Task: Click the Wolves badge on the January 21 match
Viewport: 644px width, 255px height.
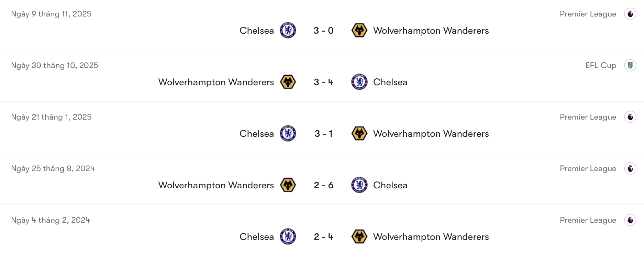Action: (x=359, y=133)
